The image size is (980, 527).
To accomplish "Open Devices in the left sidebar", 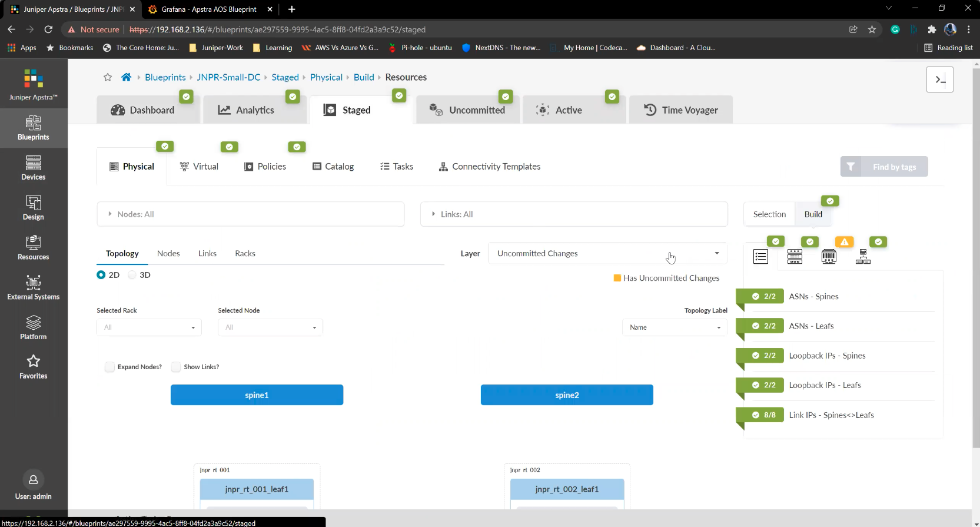I will [34, 168].
